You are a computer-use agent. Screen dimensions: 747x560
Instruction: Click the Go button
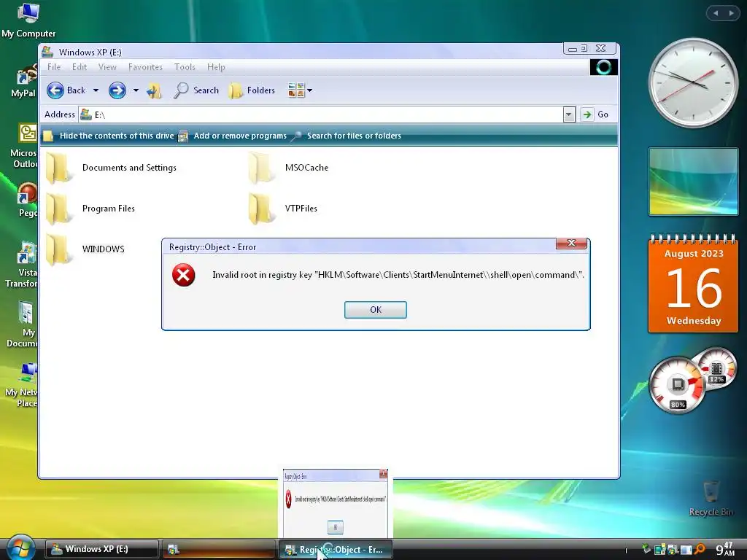point(595,114)
